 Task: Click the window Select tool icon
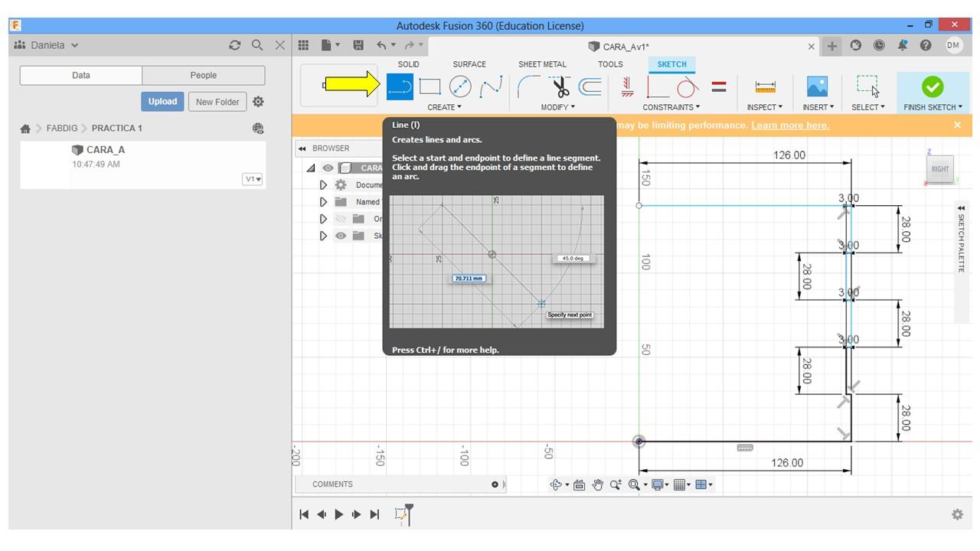[x=867, y=86]
